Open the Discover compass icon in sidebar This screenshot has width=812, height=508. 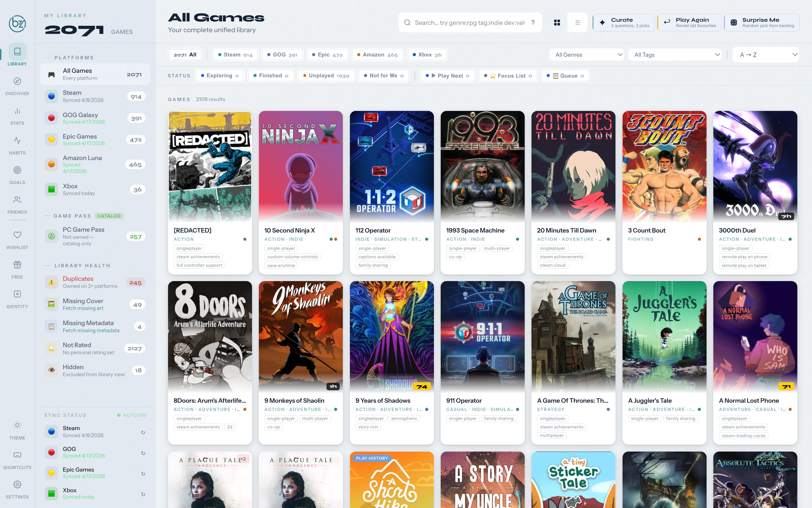pyautogui.click(x=17, y=81)
